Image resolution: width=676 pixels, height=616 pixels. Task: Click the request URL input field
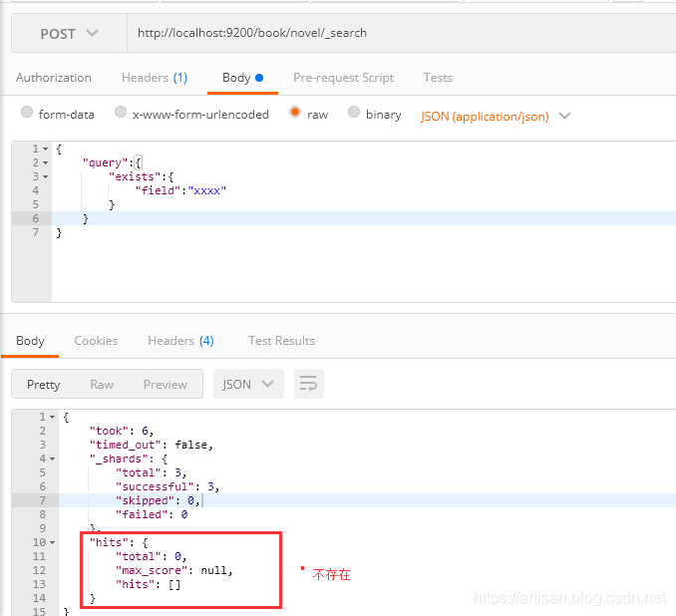pos(399,33)
